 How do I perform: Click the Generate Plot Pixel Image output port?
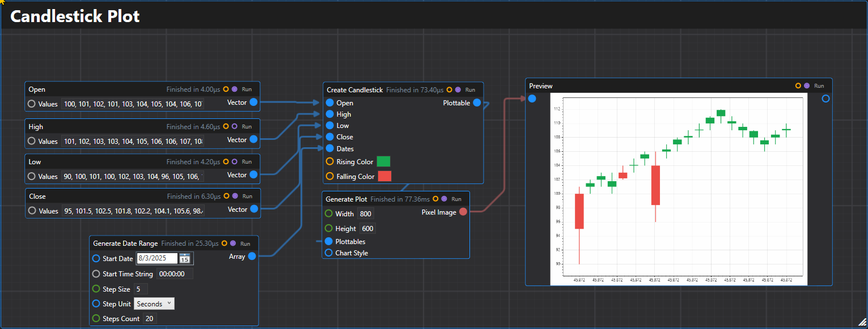point(463,212)
